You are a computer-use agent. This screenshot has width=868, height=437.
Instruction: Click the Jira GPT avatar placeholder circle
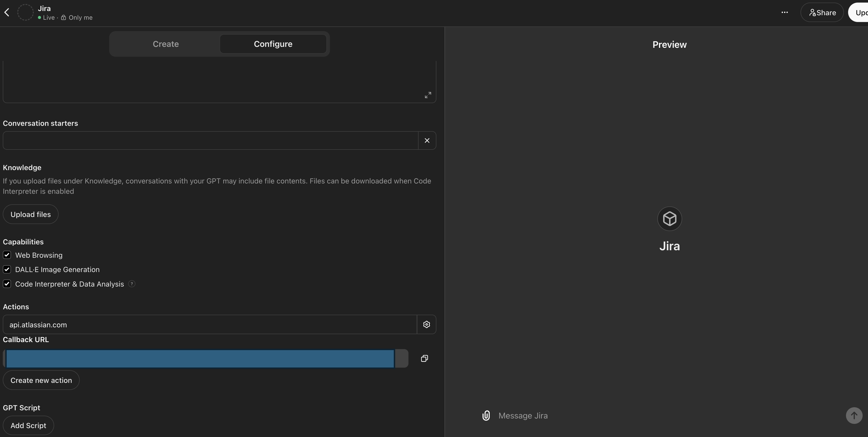tap(25, 12)
